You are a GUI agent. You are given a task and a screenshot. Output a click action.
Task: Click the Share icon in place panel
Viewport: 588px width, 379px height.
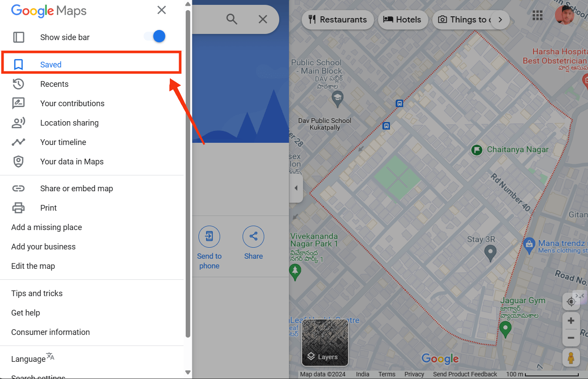click(x=253, y=237)
